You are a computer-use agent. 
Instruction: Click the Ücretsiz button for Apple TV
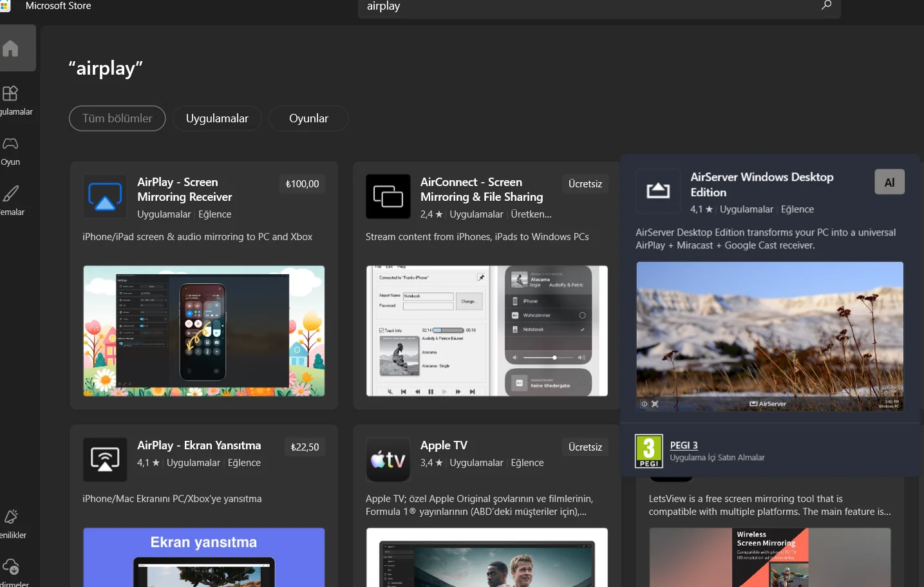point(585,447)
